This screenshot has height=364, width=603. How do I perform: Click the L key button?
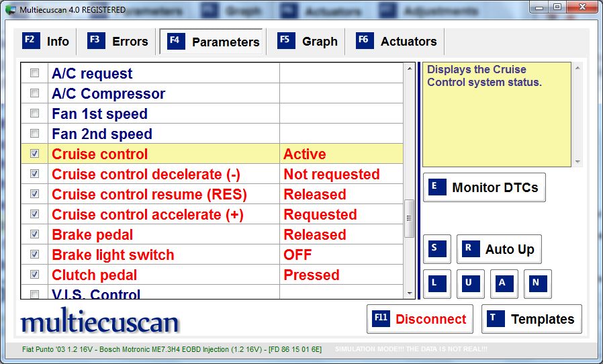point(437,284)
